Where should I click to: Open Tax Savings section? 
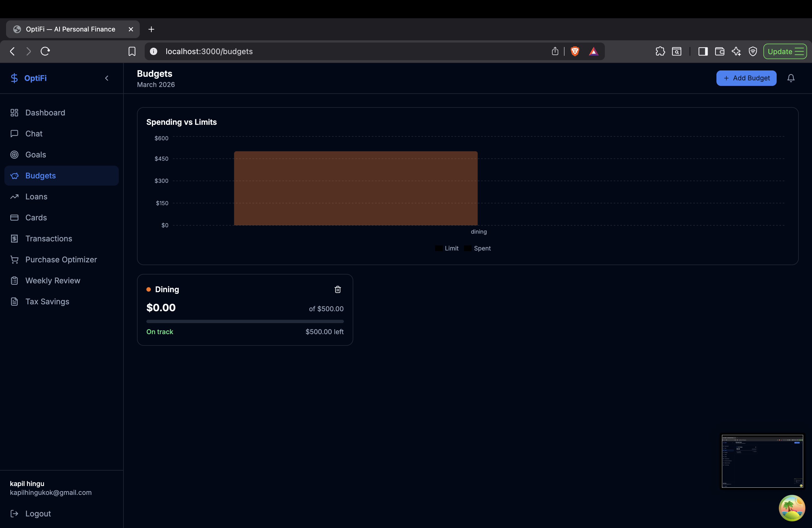point(47,302)
